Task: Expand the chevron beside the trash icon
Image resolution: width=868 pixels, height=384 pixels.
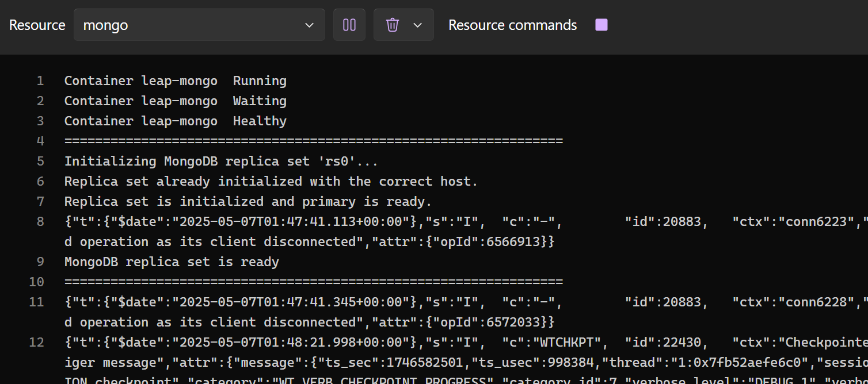Action: [x=418, y=25]
